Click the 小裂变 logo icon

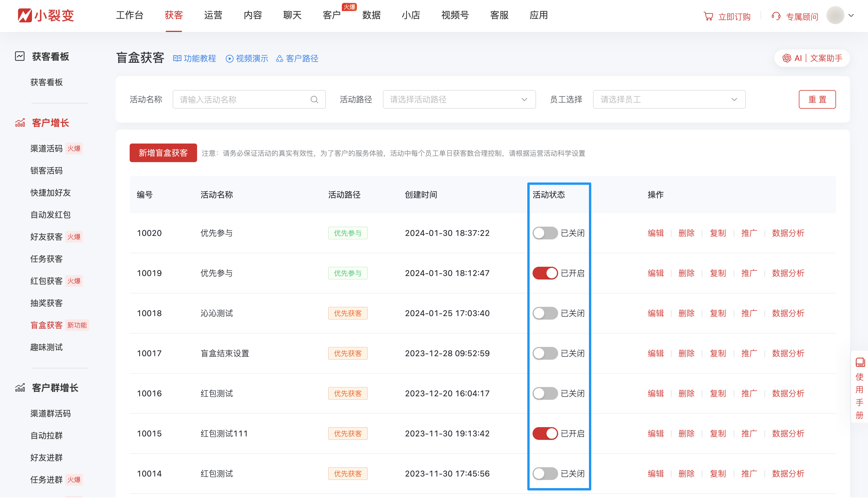25,15
